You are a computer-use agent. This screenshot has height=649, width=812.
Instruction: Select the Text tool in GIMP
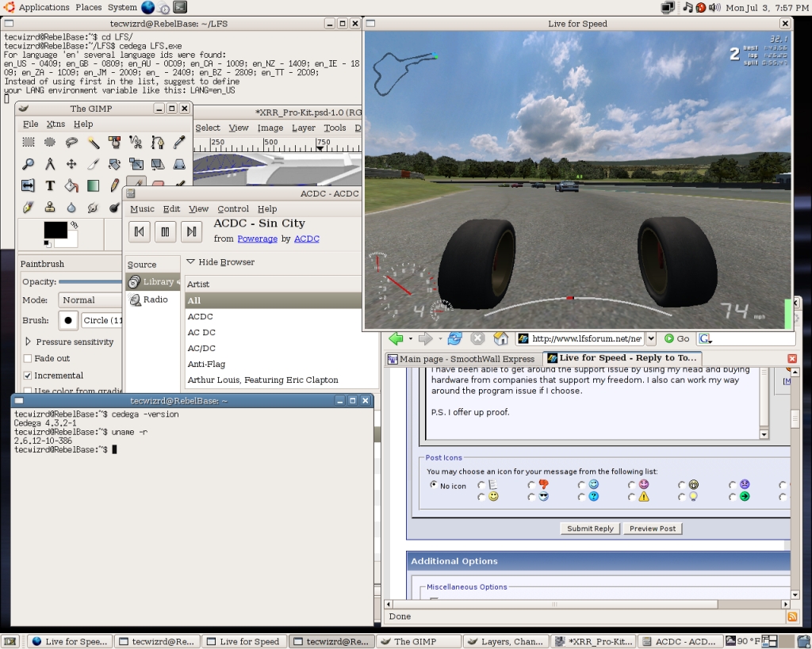tap(50, 185)
